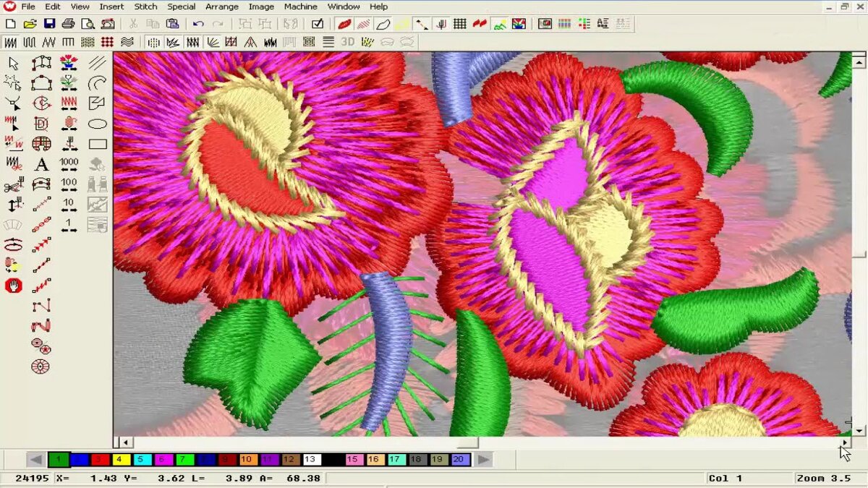
Task: Click the 3D view toolbar icon
Action: tap(348, 42)
